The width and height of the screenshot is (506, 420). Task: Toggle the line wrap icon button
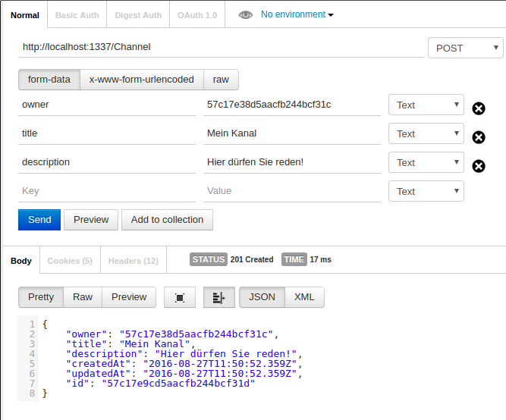(x=218, y=297)
